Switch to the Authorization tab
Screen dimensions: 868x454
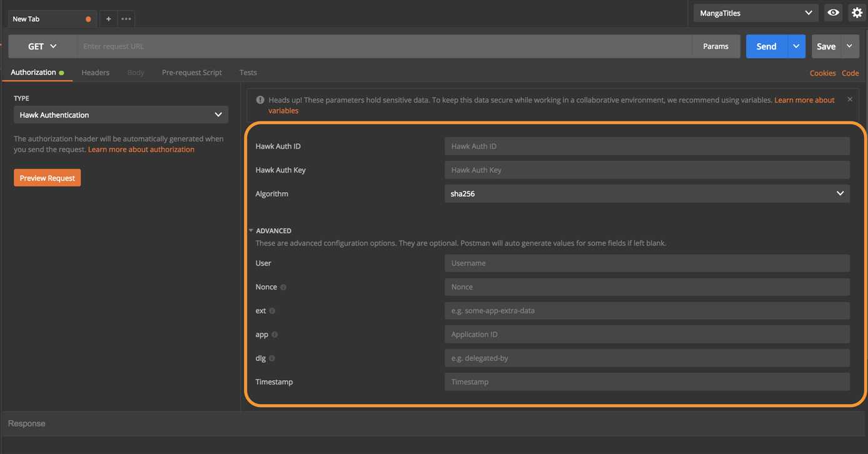pyautogui.click(x=37, y=73)
